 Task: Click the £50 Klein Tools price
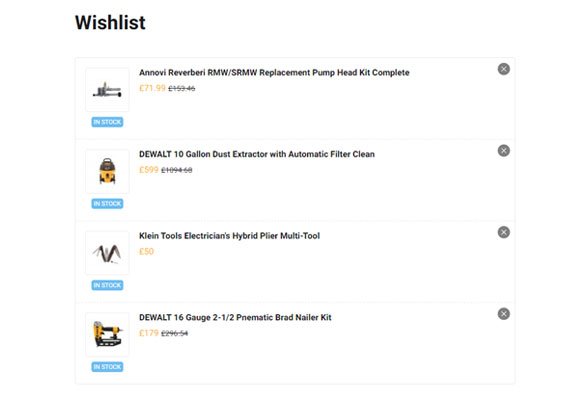[x=146, y=251]
